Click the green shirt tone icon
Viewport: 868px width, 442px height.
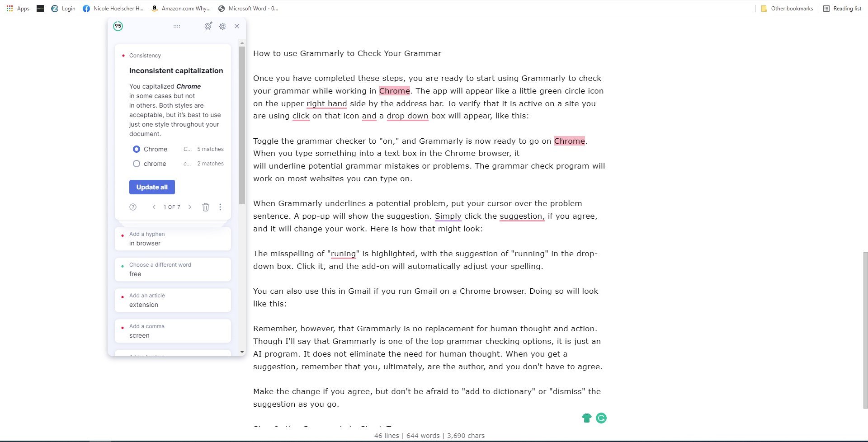pos(586,418)
